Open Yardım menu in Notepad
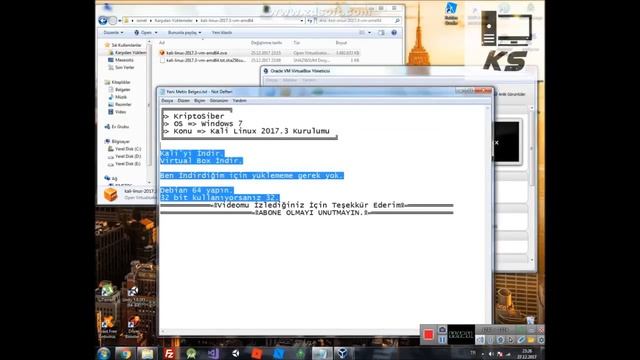The height and width of the screenshot is (360, 640). click(x=240, y=100)
